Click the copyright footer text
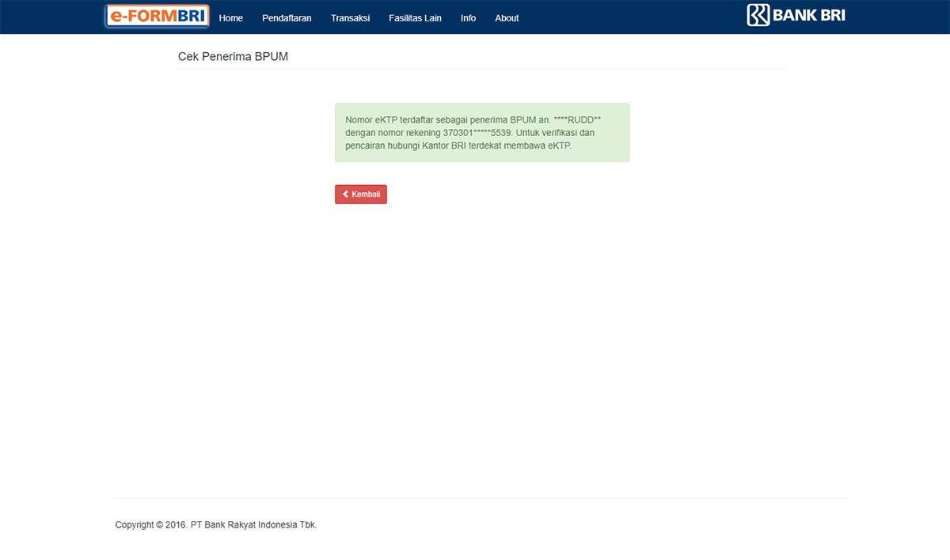950x560 pixels. 215,524
